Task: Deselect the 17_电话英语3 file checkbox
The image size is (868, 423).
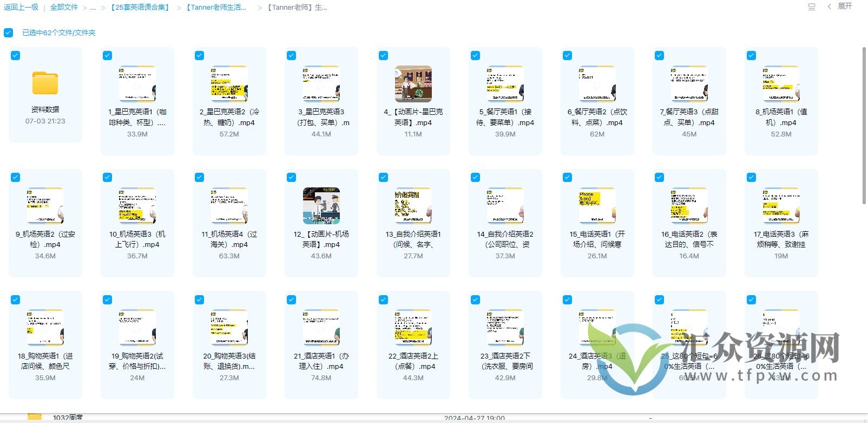Action: pyautogui.click(x=751, y=177)
